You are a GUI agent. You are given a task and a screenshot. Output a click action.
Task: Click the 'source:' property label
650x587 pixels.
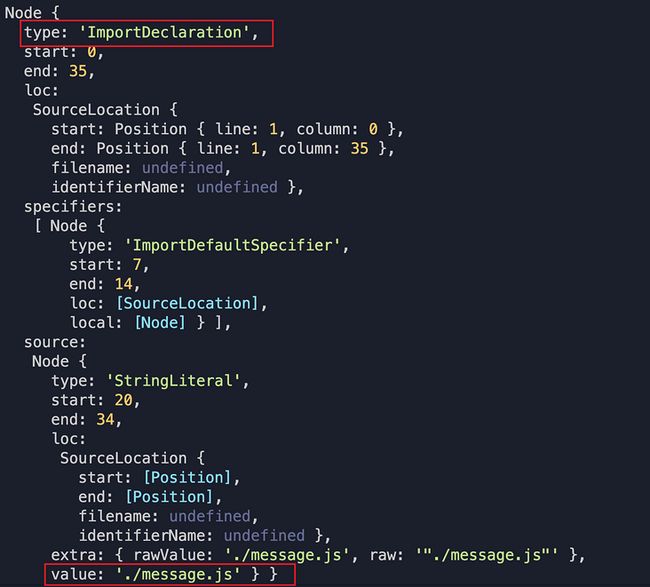coord(55,342)
